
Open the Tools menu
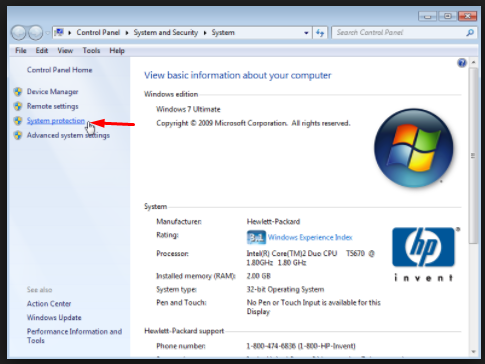coord(91,51)
